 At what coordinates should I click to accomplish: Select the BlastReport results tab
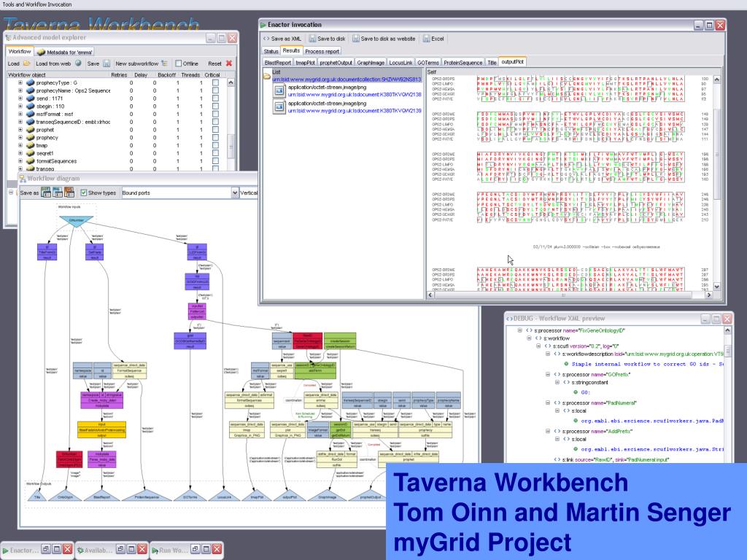pos(278,63)
